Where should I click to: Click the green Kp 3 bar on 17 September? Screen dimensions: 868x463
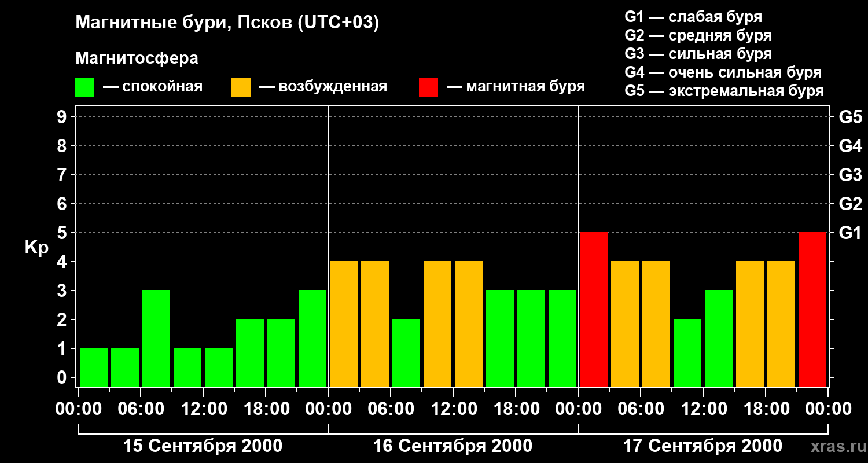[719, 338]
